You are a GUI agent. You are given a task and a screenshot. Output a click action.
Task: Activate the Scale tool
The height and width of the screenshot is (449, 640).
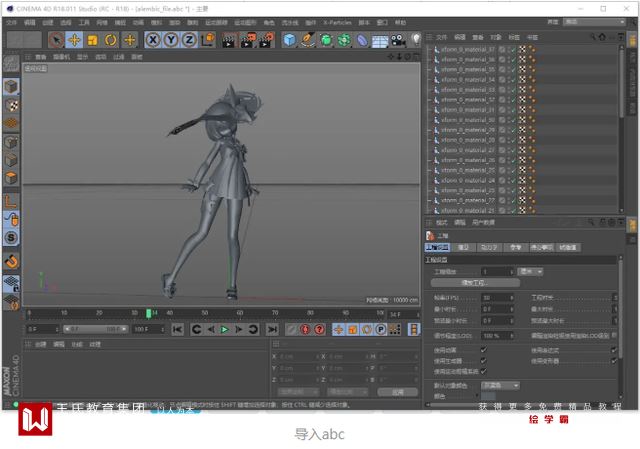92,40
